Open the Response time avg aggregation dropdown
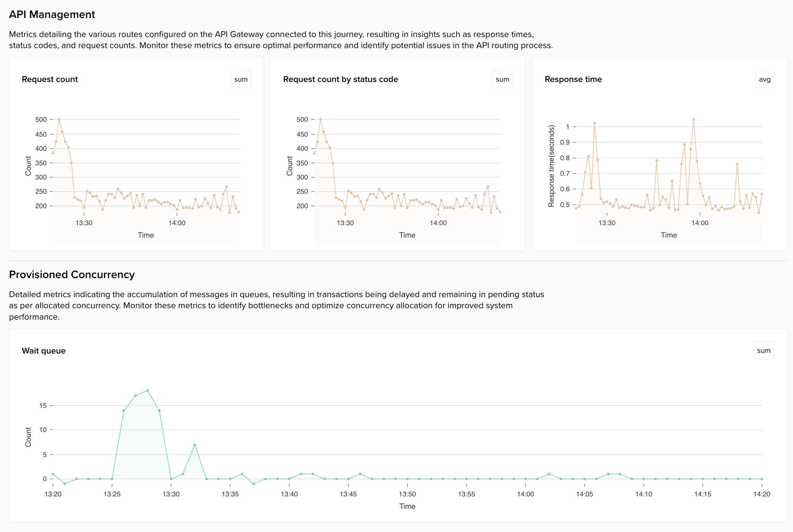Image resolution: width=793 pixels, height=532 pixels. click(x=765, y=79)
